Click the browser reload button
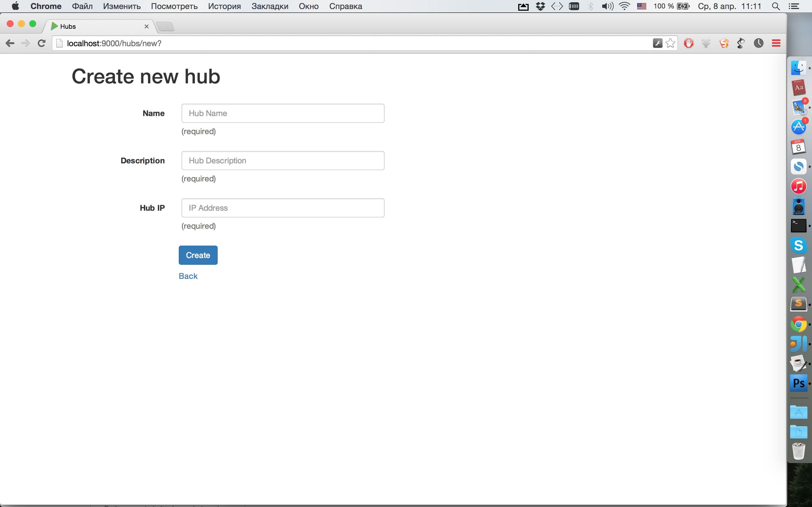This screenshot has width=812, height=507. coord(42,43)
